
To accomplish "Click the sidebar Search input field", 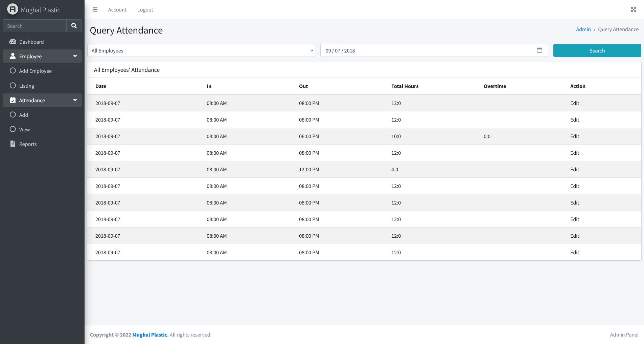I will coord(34,26).
